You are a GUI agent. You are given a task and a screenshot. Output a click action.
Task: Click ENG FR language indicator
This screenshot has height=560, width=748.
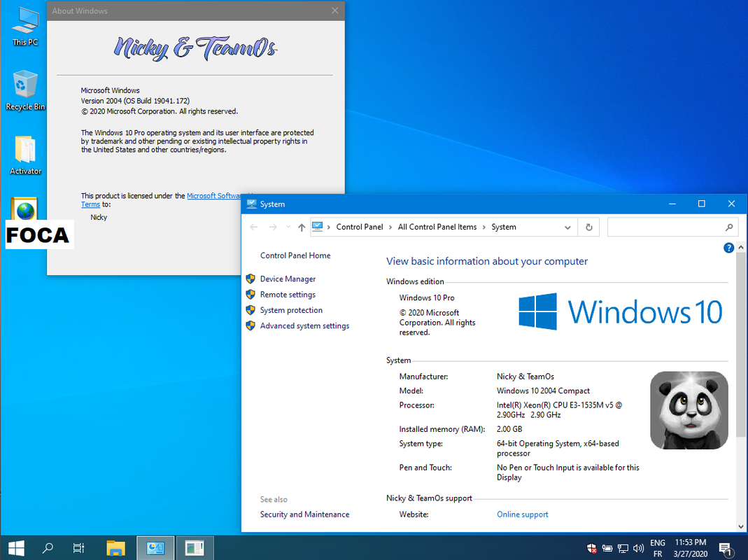pos(657,548)
